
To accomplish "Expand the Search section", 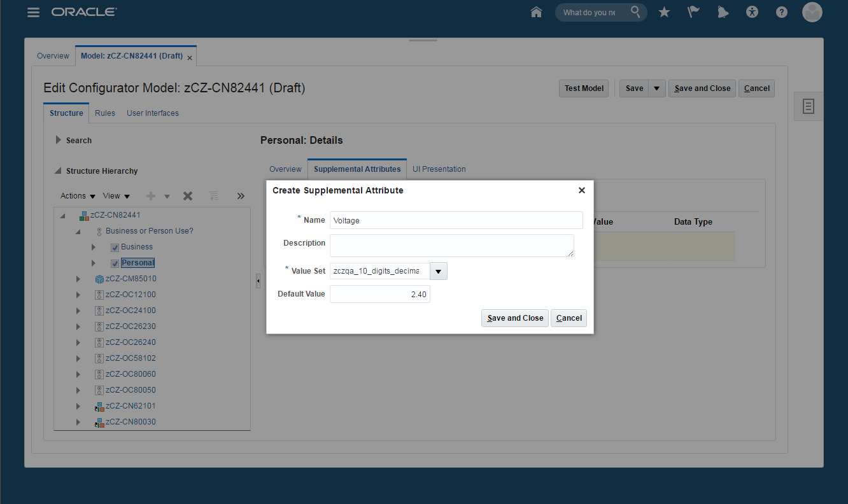I will point(59,140).
